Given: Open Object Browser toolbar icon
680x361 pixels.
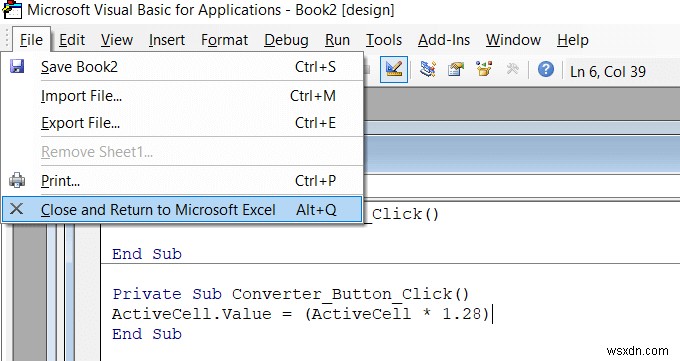Looking at the screenshot, I should click(x=484, y=69).
